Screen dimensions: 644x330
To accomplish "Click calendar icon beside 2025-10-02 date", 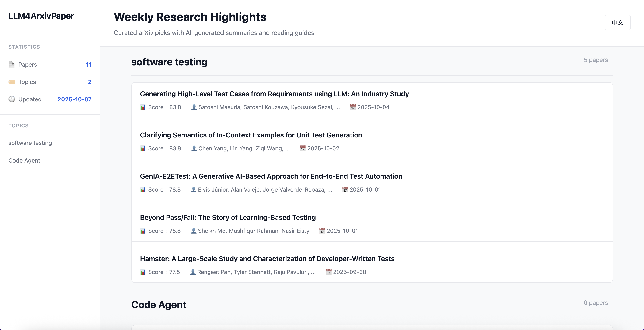I will (302, 148).
